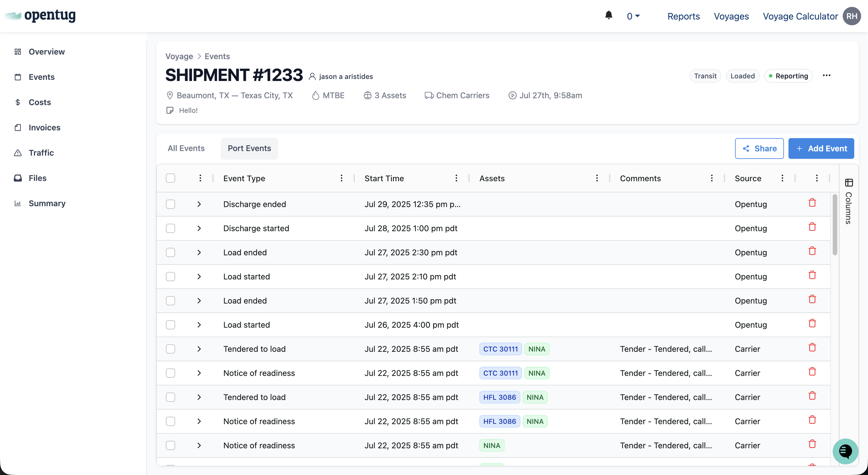
Task: Delete the Discharge ended event
Action: point(812,203)
